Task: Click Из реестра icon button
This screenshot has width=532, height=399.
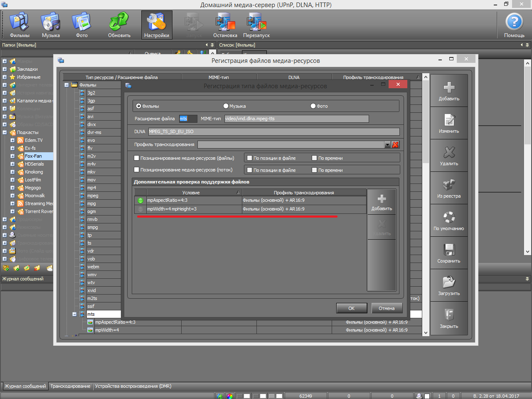Action: click(449, 188)
